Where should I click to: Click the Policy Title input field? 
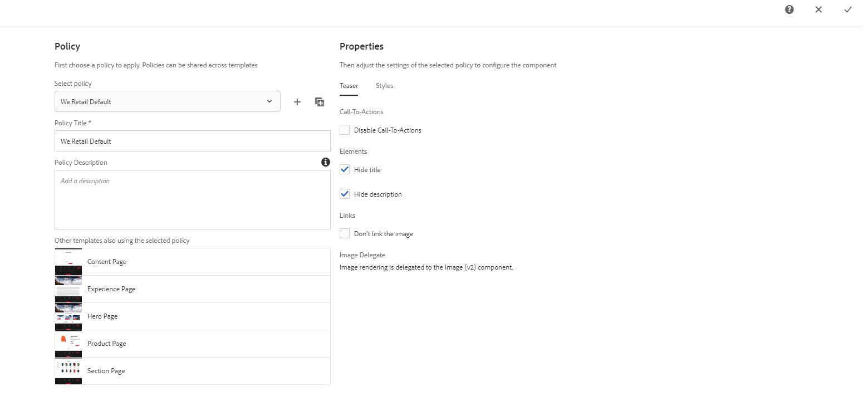(x=192, y=141)
